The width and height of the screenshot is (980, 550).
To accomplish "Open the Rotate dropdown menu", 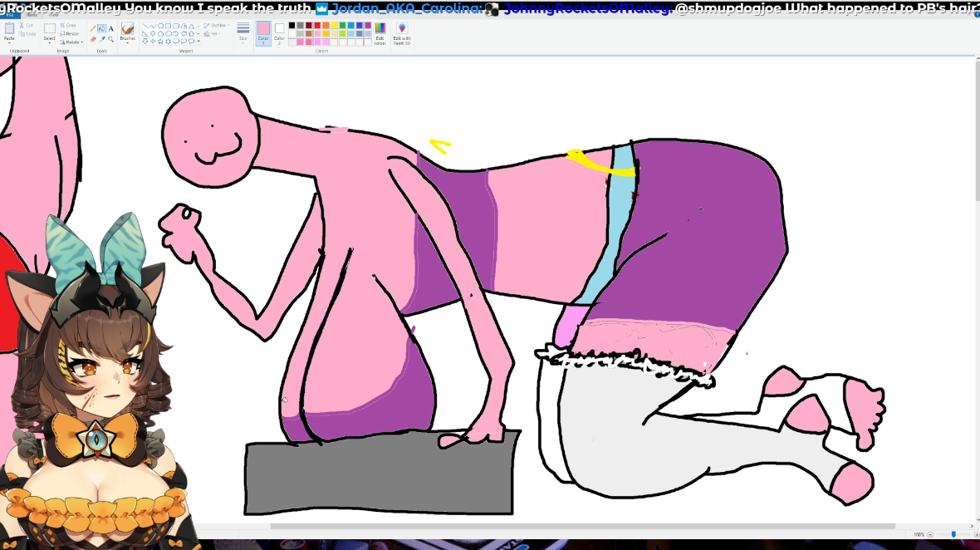I will tap(71, 42).
